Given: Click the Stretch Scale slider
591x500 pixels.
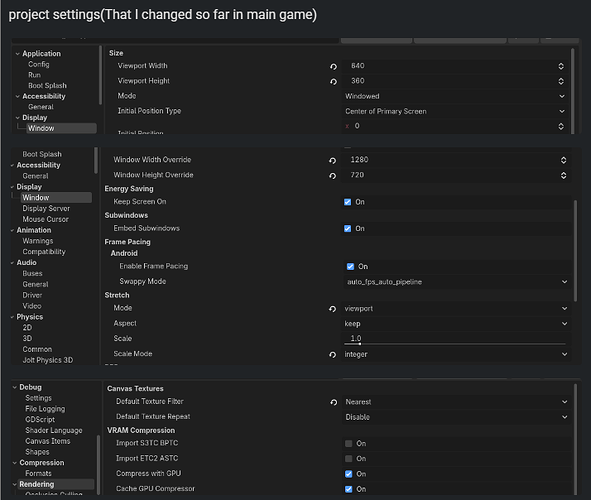Looking at the screenshot, I should pos(455,344).
